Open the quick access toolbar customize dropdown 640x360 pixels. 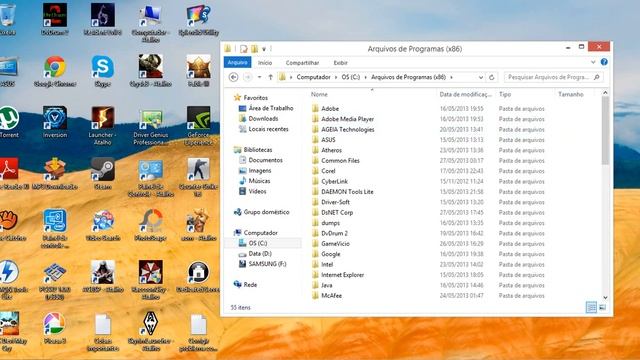[x=264, y=49]
